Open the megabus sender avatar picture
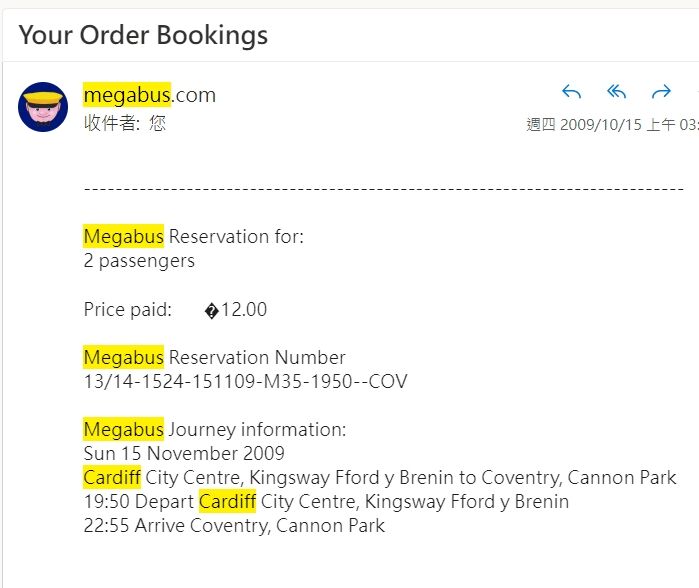Screen dimensions: 699x588 click(43, 107)
